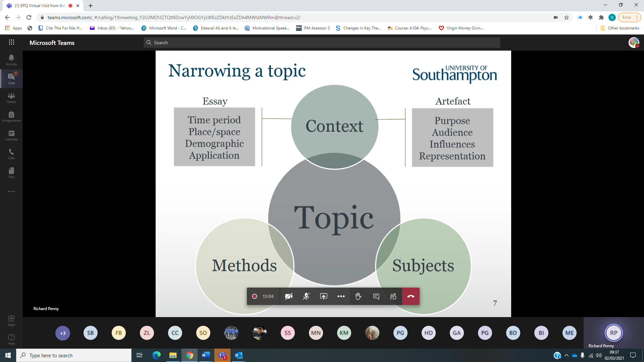Show participants list icon
The width and height of the screenshot is (644, 362).
click(x=393, y=296)
